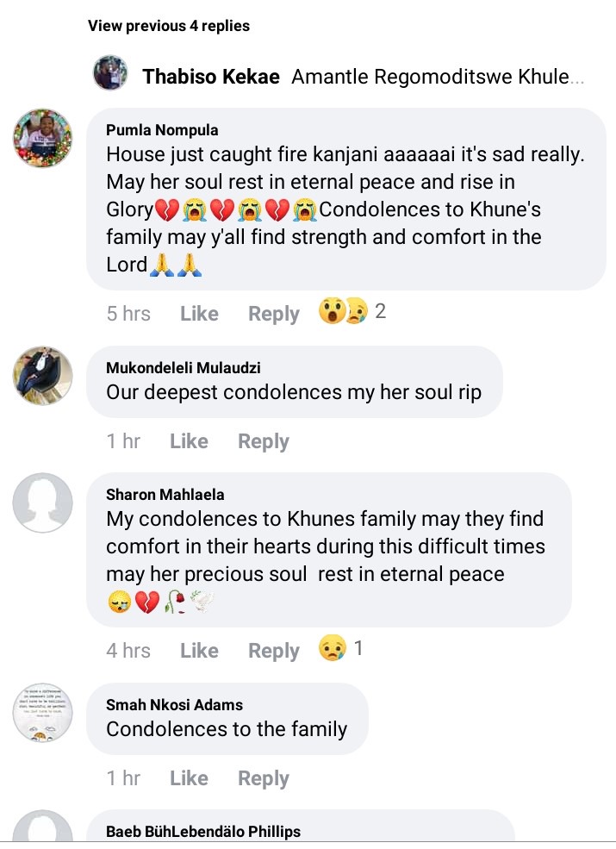Like Mukondeleli Mulaudzi's comment

(x=189, y=441)
